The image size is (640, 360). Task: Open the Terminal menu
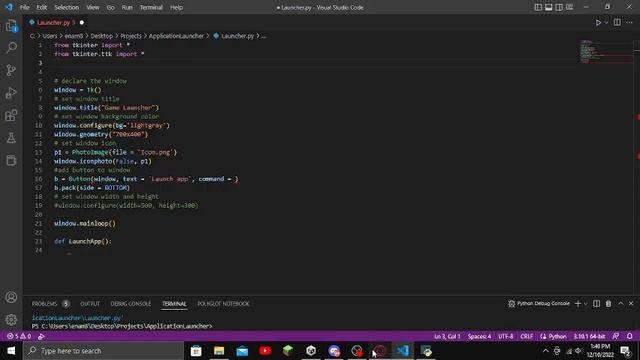coord(151,7)
